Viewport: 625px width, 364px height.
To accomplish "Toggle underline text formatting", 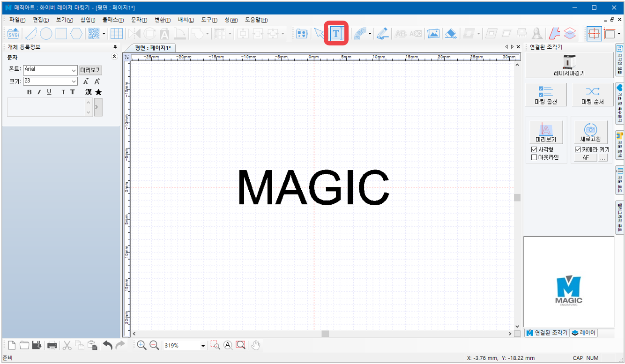I will [x=49, y=92].
